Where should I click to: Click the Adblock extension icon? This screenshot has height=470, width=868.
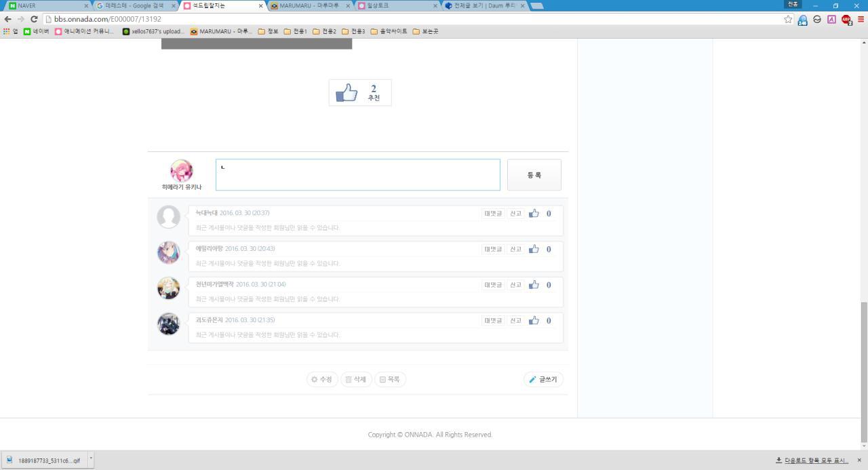(x=846, y=19)
